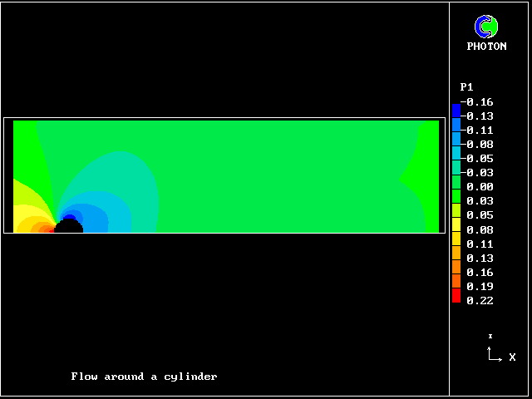The height and width of the screenshot is (399, 532).
Task: Click the 'Flow around a cylinder' caption
Action: coord(144,377)
